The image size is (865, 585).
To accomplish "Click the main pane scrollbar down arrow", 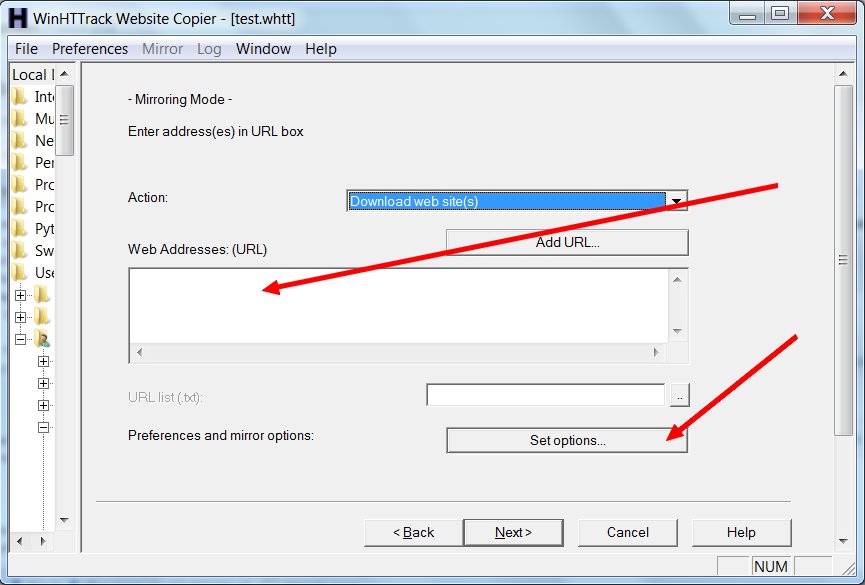I will coord(842,541).
